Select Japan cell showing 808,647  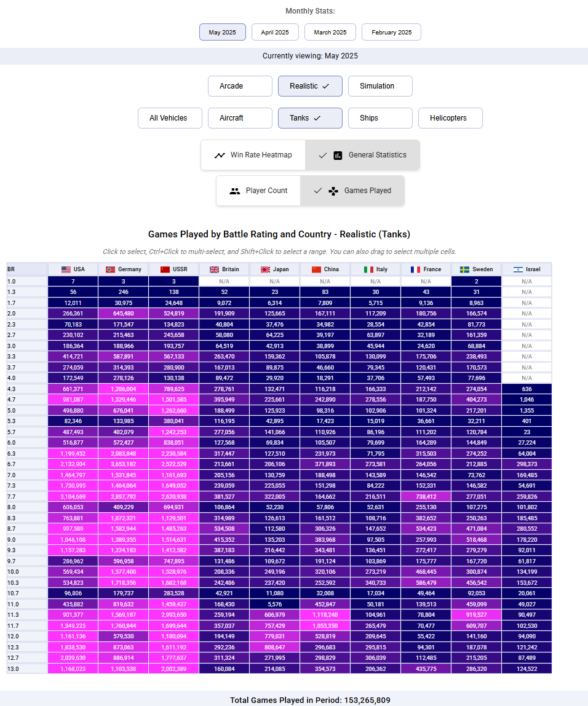click(275, 648)
